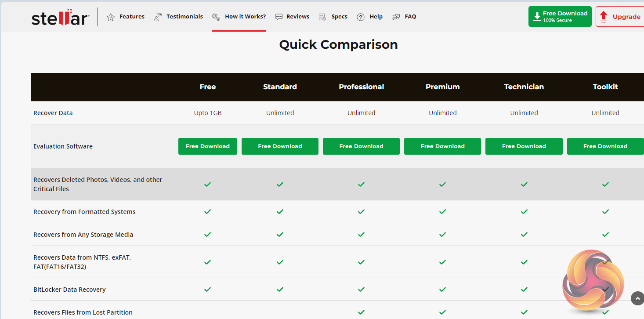Click the Specs document icon
The width and height of the screenshot is (644, 319).
coord(322,17)
